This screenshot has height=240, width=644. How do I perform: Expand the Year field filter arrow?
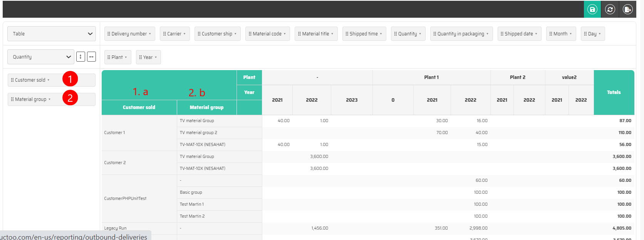click(156, 57)
